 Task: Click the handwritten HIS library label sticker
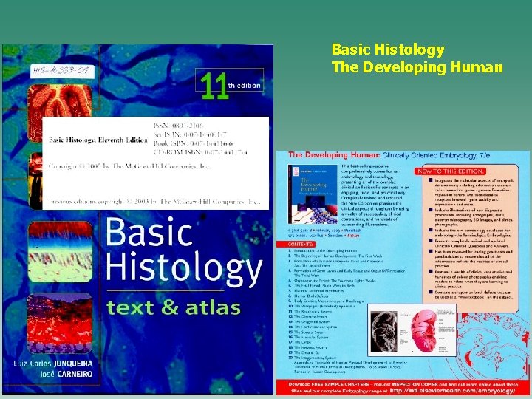[x=62, y=71]
